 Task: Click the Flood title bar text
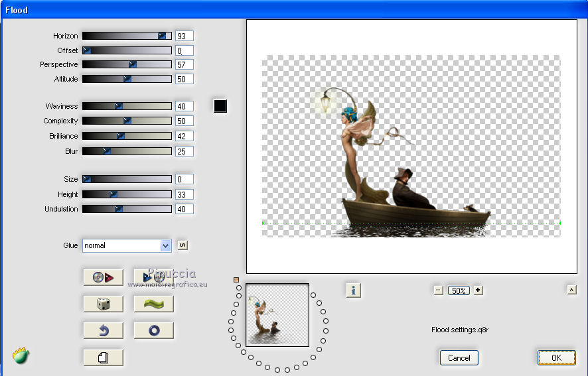(17, 10)
